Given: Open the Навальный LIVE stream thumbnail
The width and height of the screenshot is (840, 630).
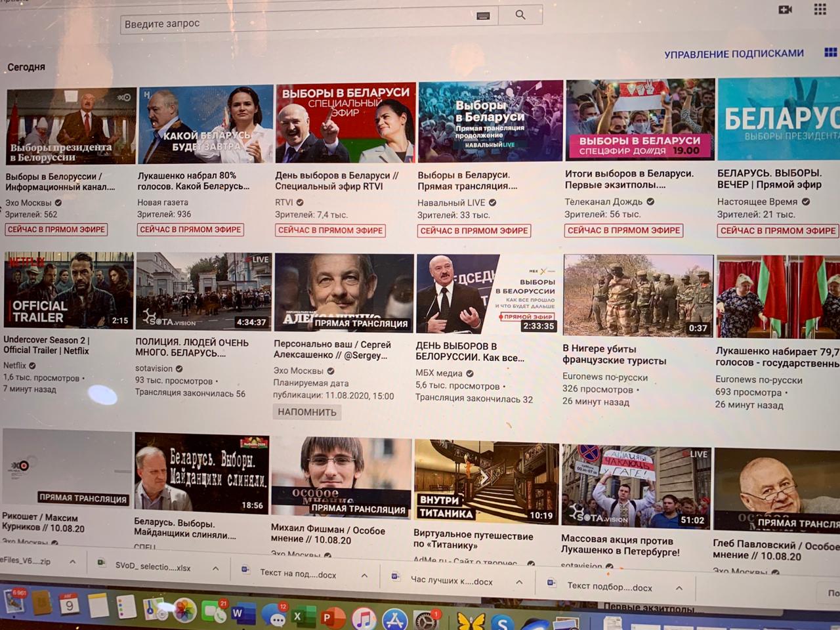Looking at the screenshot, I should click(x=491, y=121).
